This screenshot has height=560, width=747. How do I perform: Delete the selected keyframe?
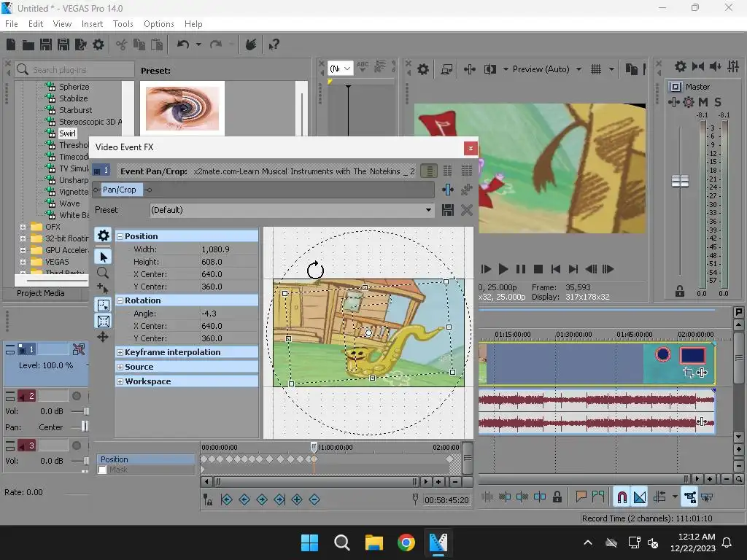coord(314,499)
